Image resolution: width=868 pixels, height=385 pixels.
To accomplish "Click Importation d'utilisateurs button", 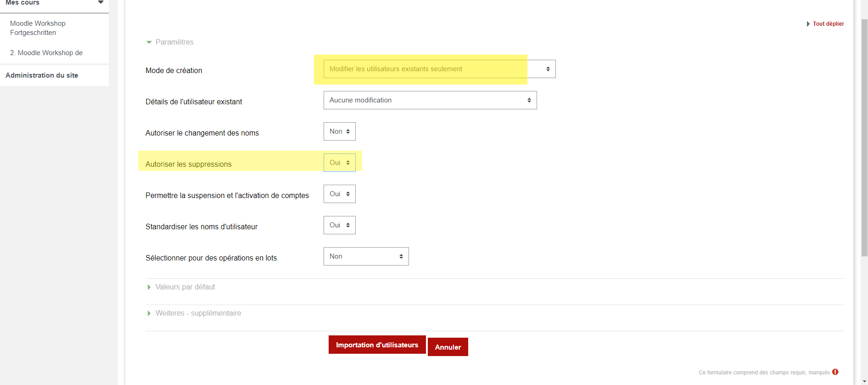I will click(377, 345).
